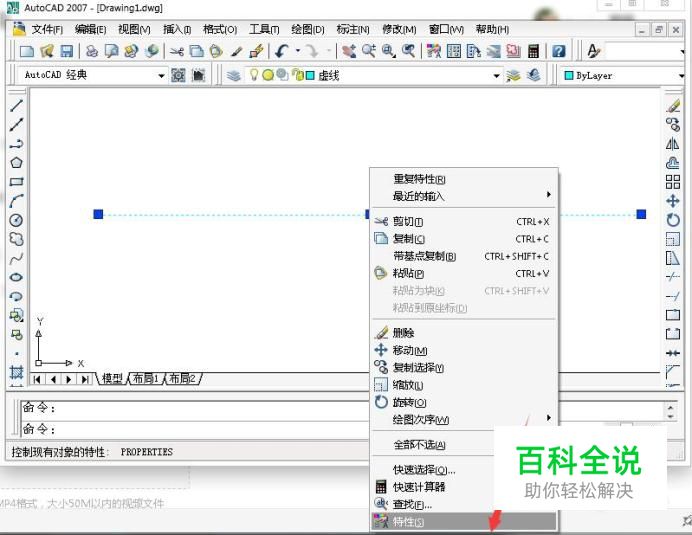Open 标注(N) menu
Viewport: 692px width, 535px height.
(x=353, y=30)
